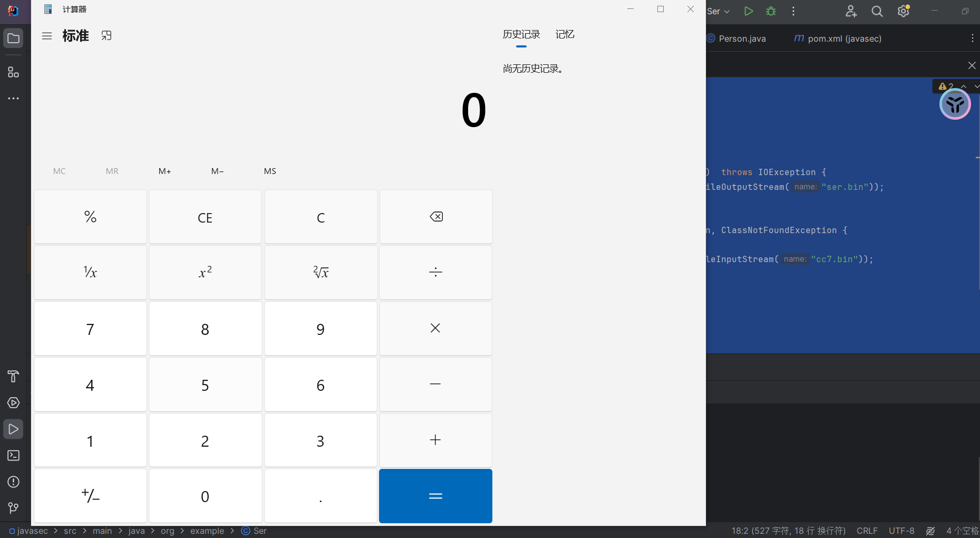The image size is (980, 538).
Task: Open the Structure tool window icon
Action: pyautogui.click(x=13, y=72)
